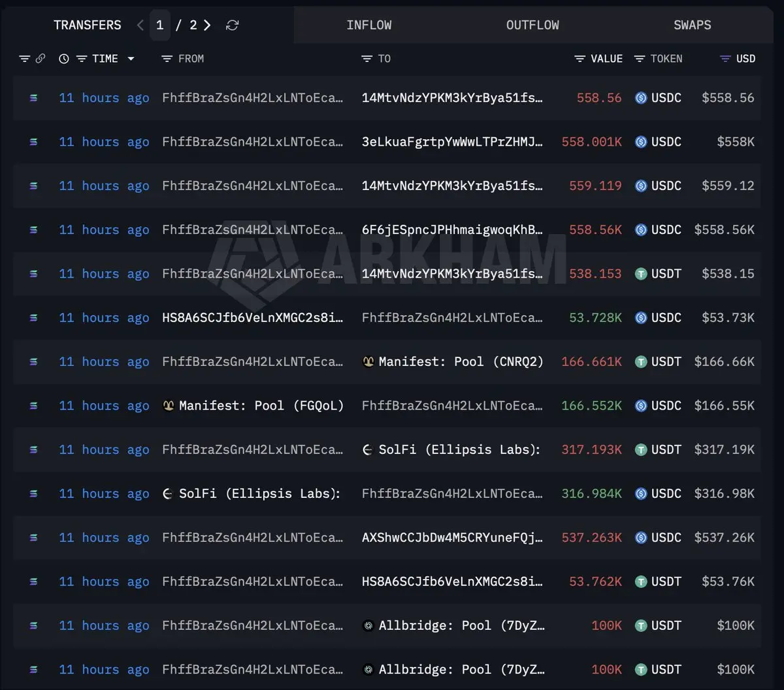
Task: Open recipient HS8A6SCJfb6VeLnXMGC2s8i on 53.762K row
Action: (x=452, y=582)
